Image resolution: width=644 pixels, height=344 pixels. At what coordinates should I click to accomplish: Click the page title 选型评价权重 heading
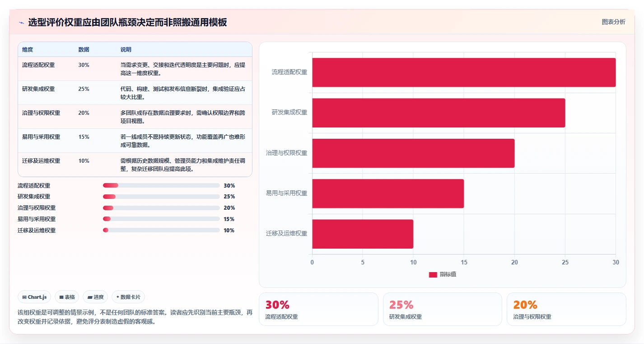(x=127, y=23)
